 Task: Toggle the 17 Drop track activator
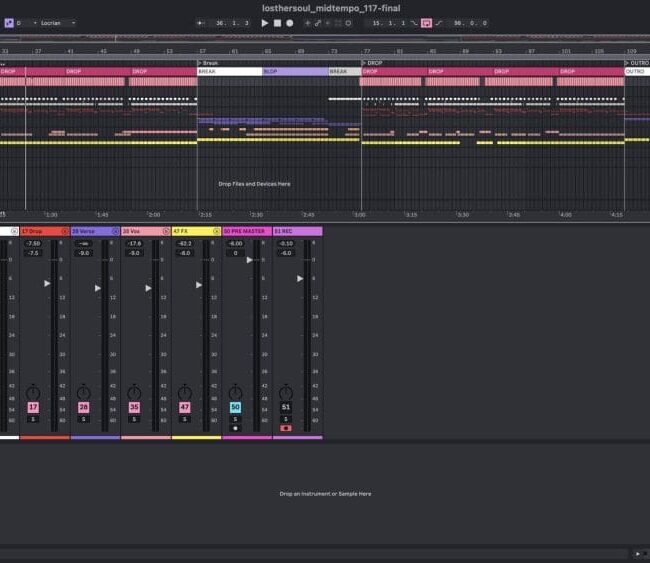point(33,407)
